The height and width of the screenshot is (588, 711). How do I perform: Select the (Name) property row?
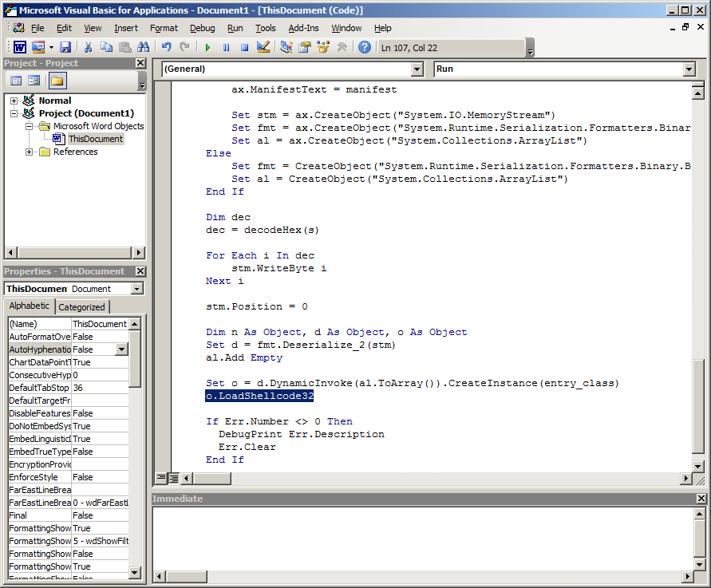coord(69,324)
